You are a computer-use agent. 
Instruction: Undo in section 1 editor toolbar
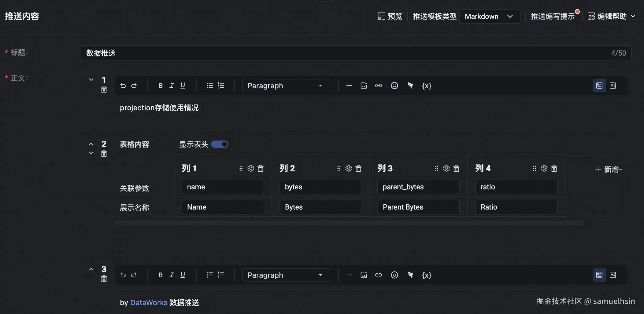click(123, 86)
